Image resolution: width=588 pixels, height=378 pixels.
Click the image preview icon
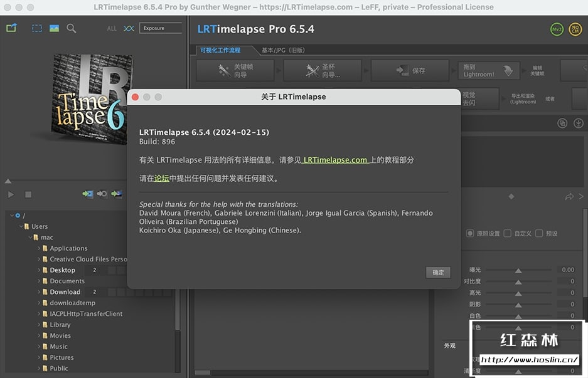coord(54,28)
